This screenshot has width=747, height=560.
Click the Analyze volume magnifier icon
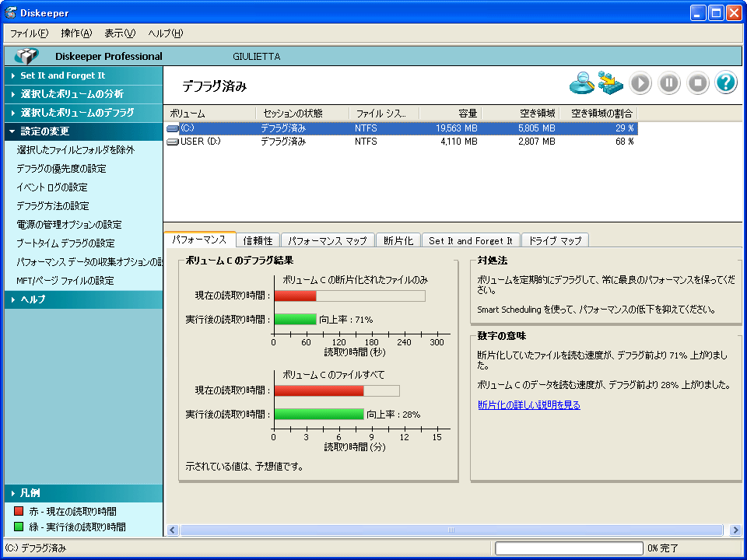(x=582, y=83)
